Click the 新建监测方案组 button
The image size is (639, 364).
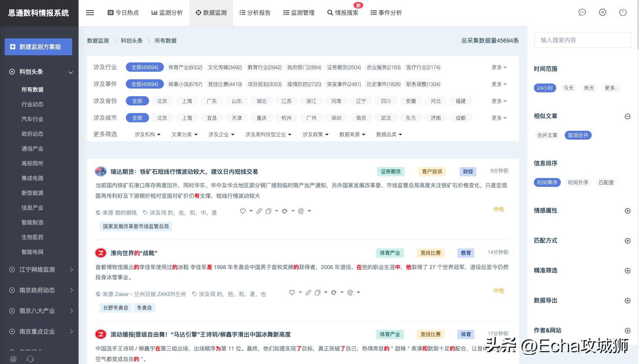pos(38,47)
